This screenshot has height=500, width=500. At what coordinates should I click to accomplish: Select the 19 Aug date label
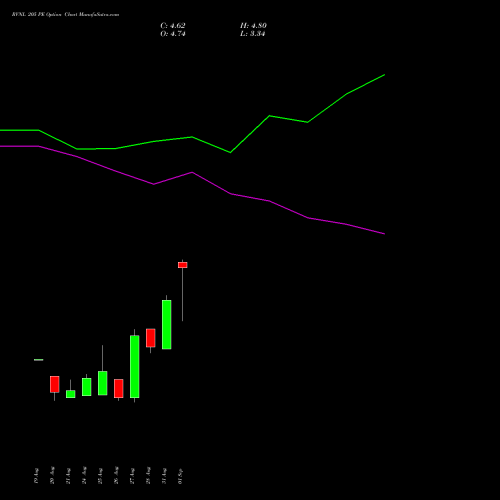point(36,476)
